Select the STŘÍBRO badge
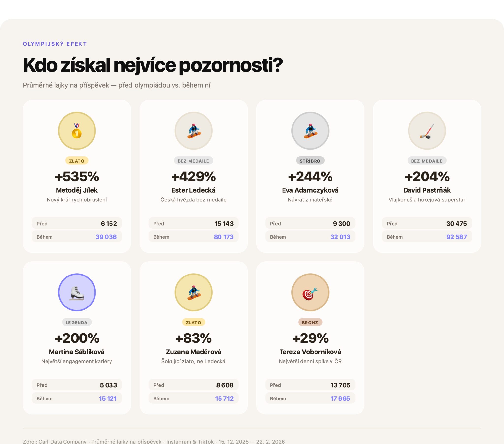504x444 pixels. coord(310,161)
